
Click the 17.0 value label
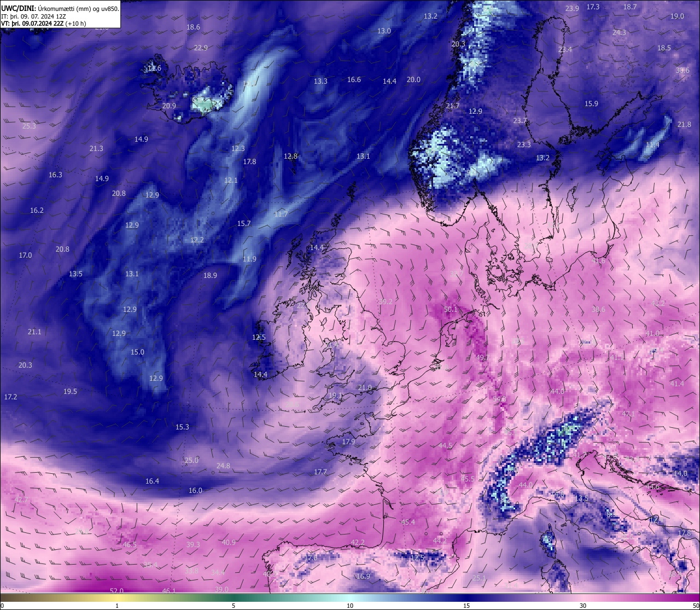(x=25, y=255)
